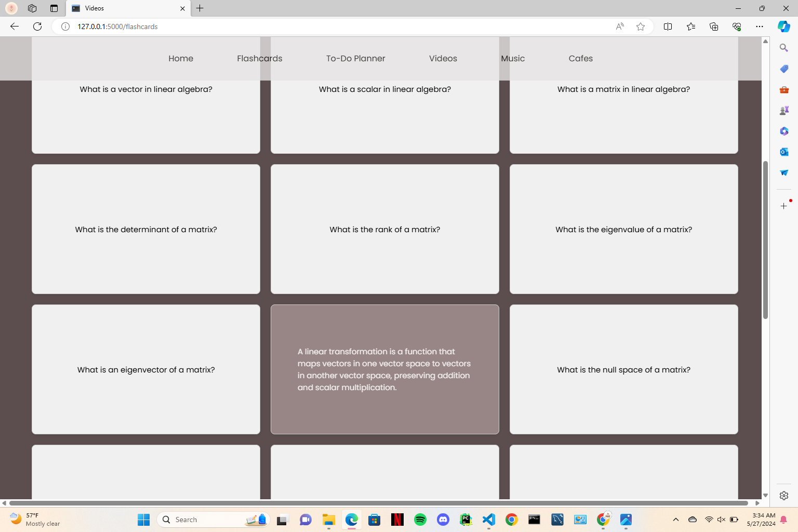Open notifications bell in taskbar

click(x=783, y=520)
